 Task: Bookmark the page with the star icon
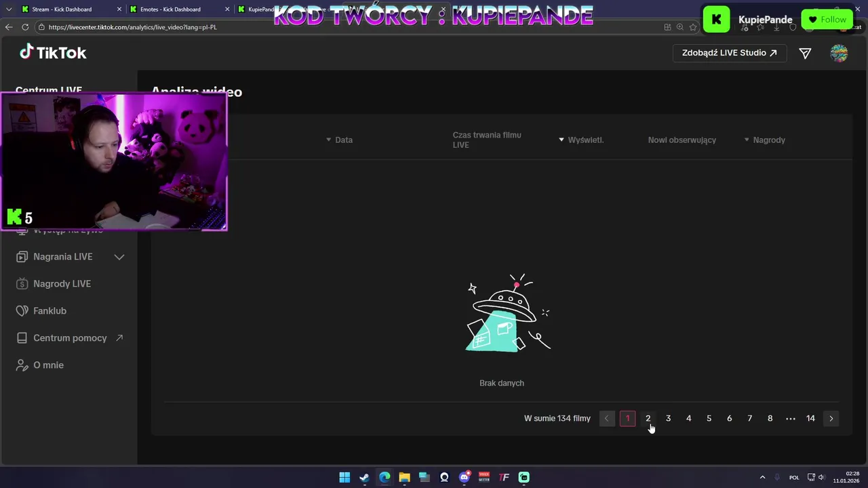coord(692,27)
